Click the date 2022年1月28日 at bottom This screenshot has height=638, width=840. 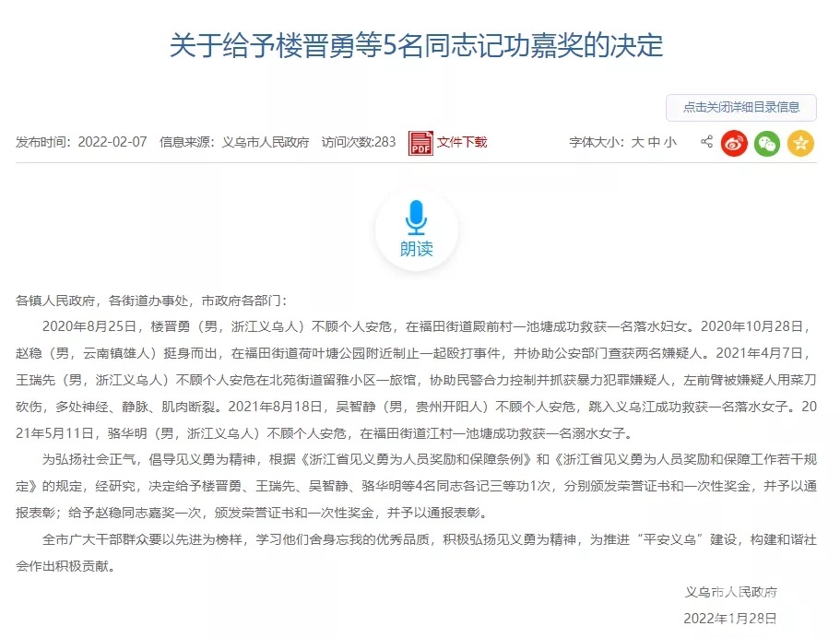pyautogui.click(x=730, y=619)
